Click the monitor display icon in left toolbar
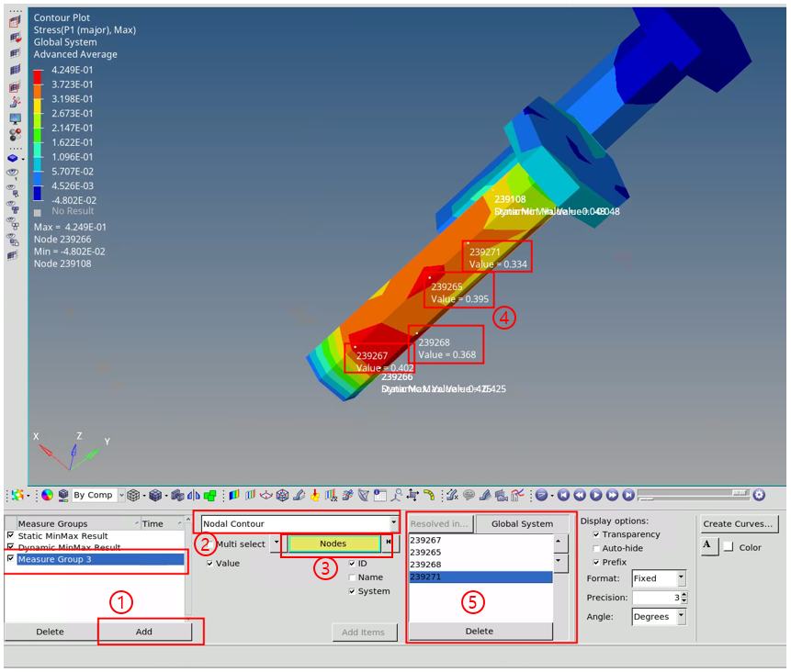 click(x=15, y=119)
